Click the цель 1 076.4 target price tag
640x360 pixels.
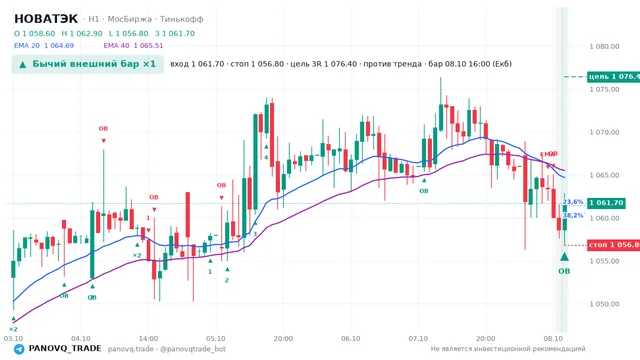613,77
